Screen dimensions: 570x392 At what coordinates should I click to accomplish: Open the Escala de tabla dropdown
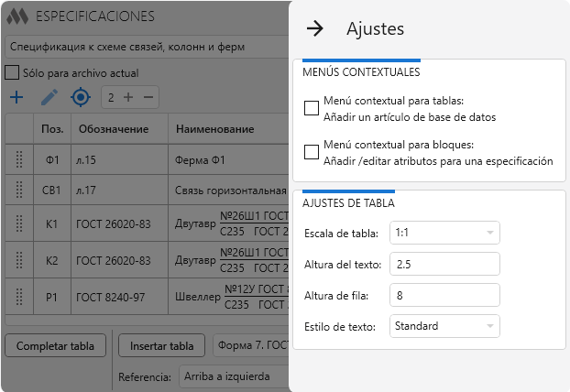pyautogui.click(x=444, y=234)
